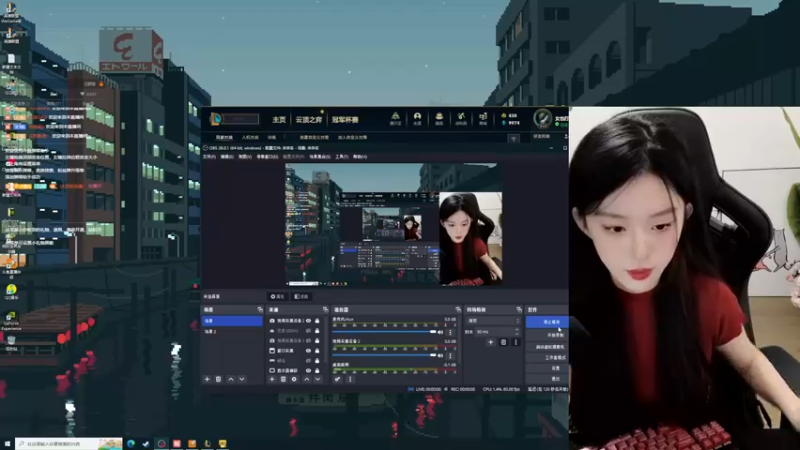Adjust video capture device 2 volume slider
This screenshot has width=800, height=450.
coord(385,355)
